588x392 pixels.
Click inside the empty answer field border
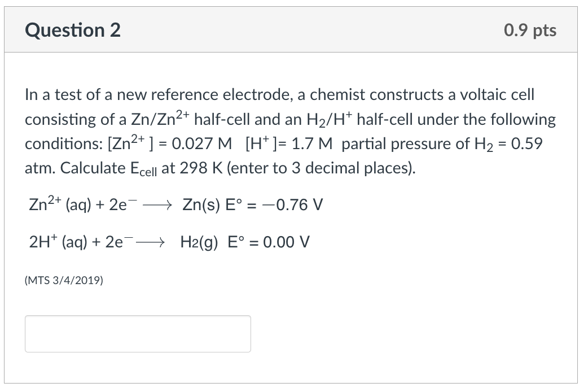(137, 333)
